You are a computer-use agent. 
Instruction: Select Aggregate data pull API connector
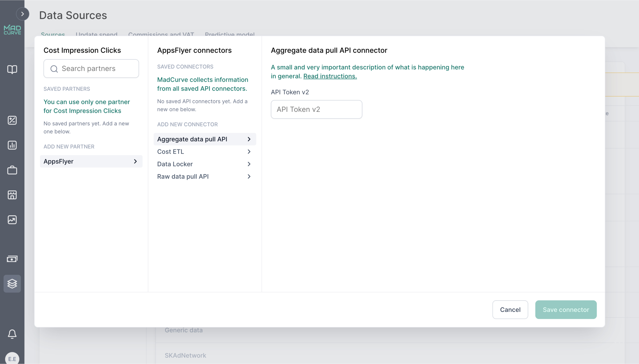(204, 139)
